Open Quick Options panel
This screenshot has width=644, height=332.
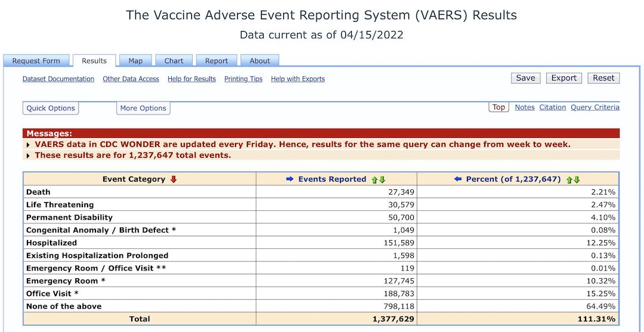click(51, 108)
